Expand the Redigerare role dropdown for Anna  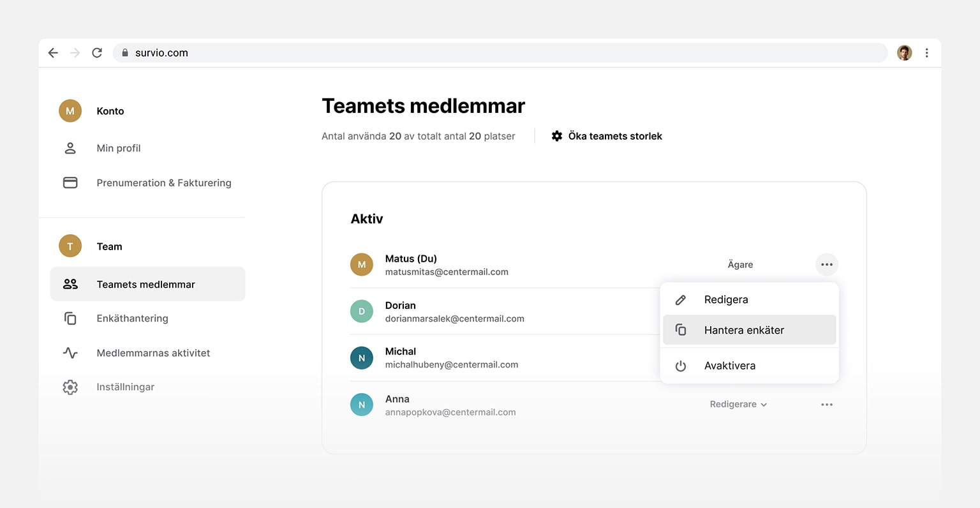point(738,404)
